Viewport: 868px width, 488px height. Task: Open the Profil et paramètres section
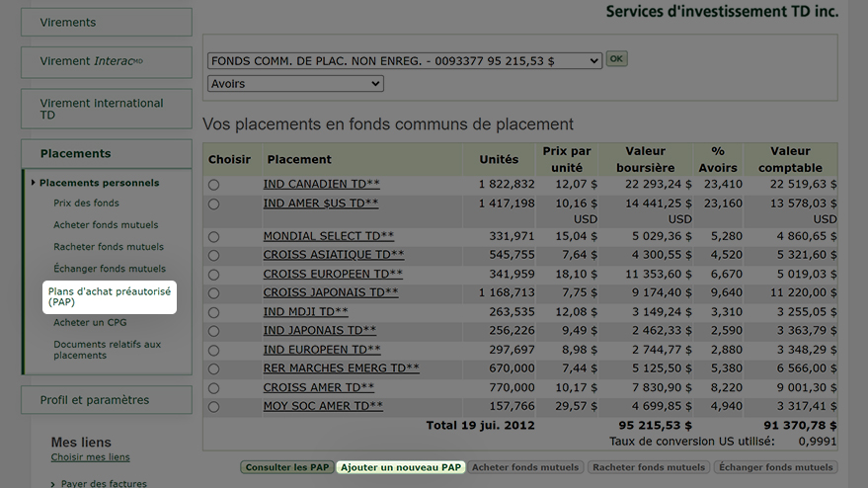tap(107, 400)
